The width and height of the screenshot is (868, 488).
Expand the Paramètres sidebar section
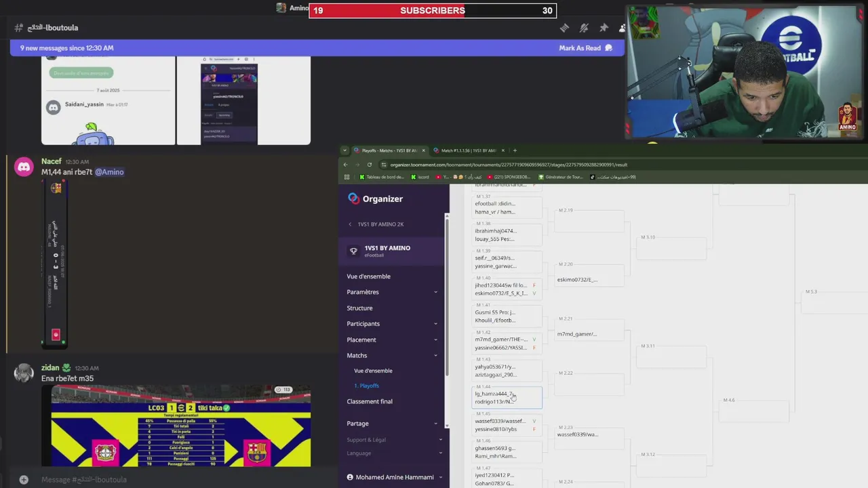click(x=393, y=292)
